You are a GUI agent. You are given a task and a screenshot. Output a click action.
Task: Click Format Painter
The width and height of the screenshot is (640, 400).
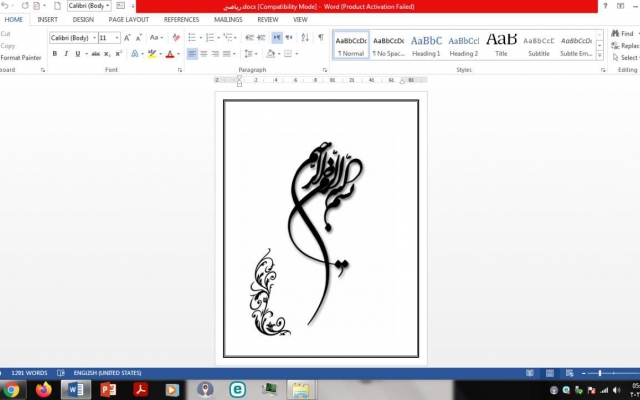click(21, 58)
